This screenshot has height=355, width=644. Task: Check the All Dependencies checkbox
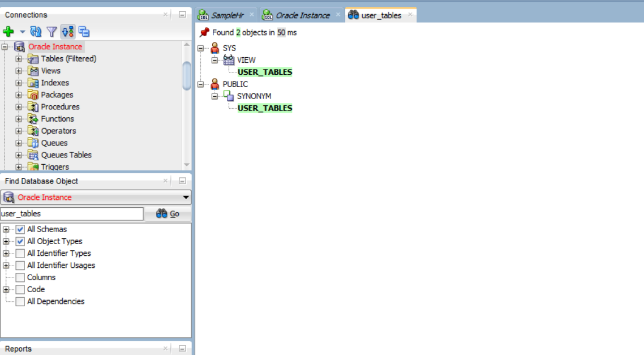(x=20, y=302)
